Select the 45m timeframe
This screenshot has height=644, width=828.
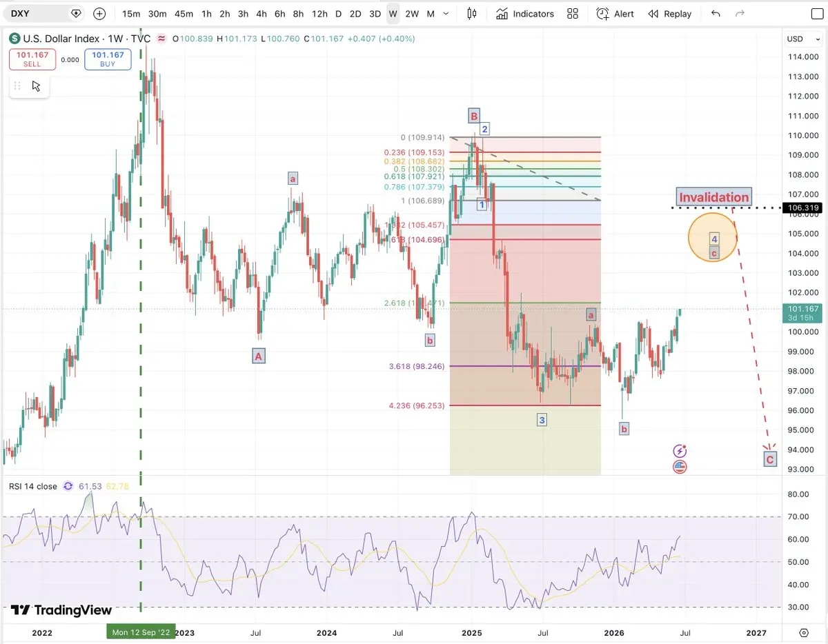point(184,13)
